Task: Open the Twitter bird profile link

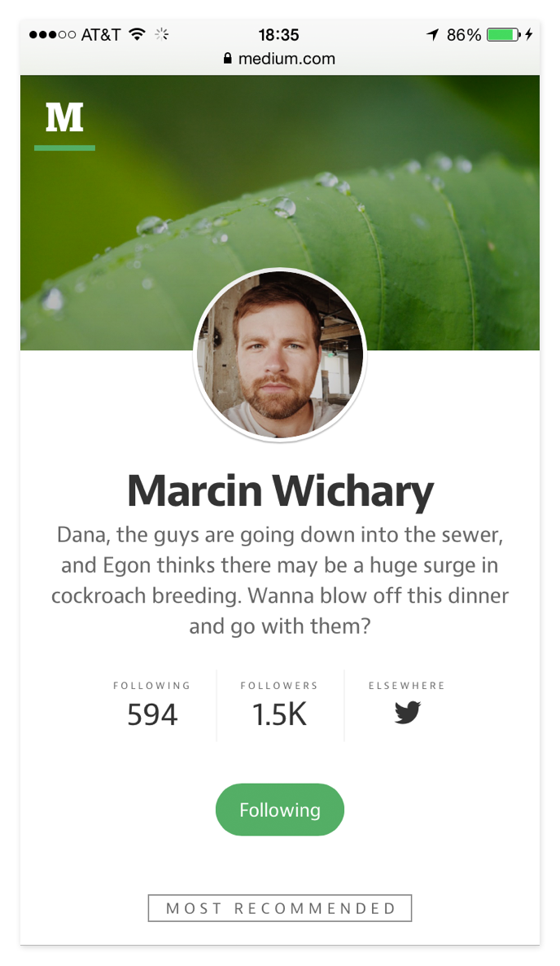Action: [407, 712]
